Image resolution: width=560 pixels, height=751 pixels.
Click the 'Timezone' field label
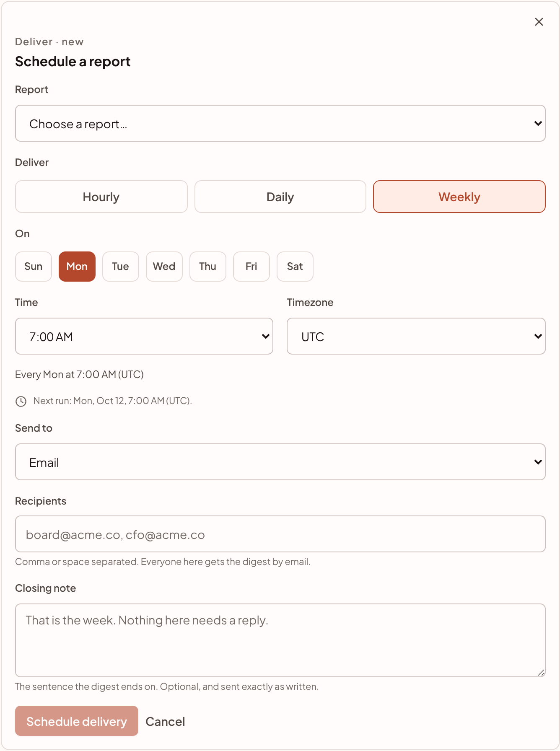tap(310, 303)
